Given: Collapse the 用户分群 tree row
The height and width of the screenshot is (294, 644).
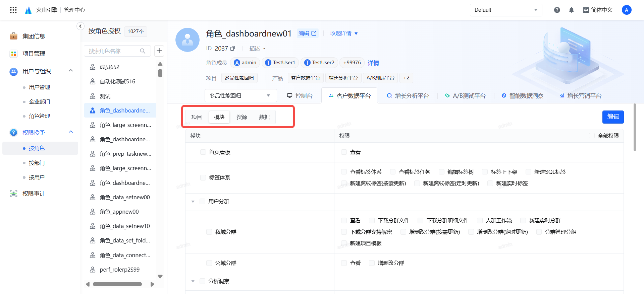Looking at the screenshot, I should (193, 202).
